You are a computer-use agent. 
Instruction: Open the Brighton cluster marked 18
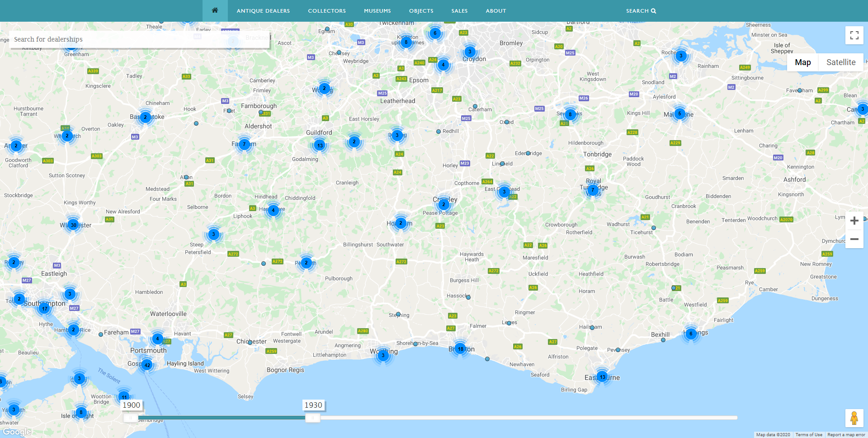(x=460, y=349)
